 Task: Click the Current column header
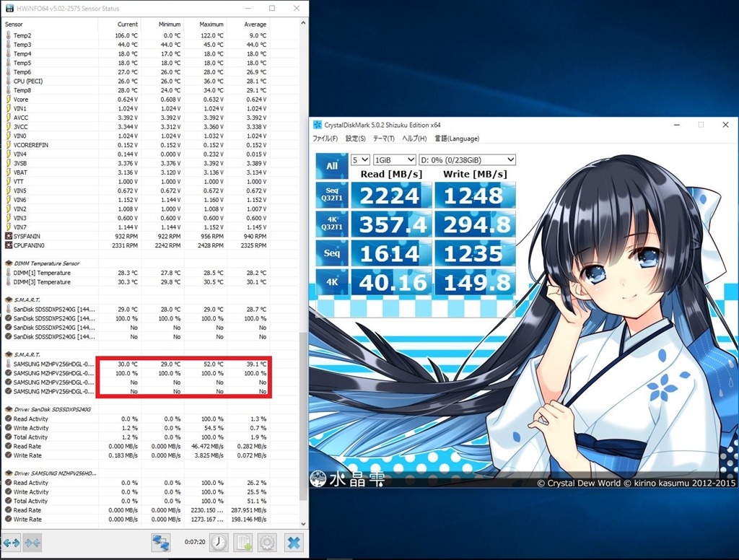coord(119,24)
